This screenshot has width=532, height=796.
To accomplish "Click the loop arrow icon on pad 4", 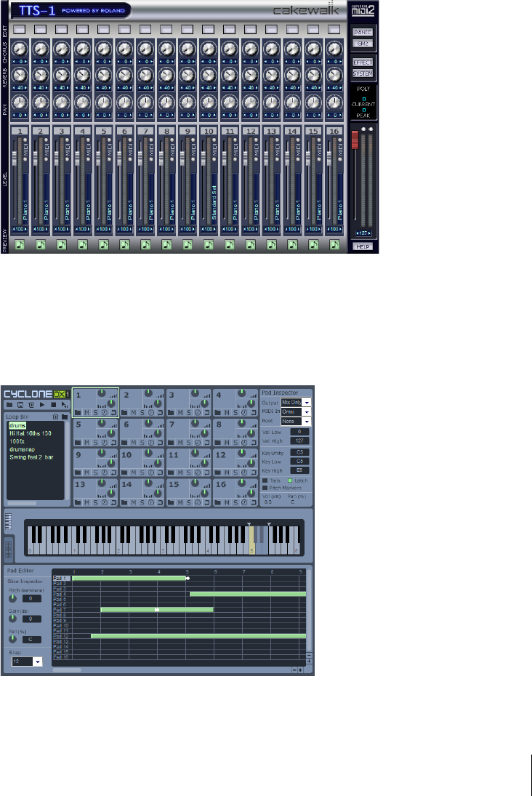I will coord(254,413).
